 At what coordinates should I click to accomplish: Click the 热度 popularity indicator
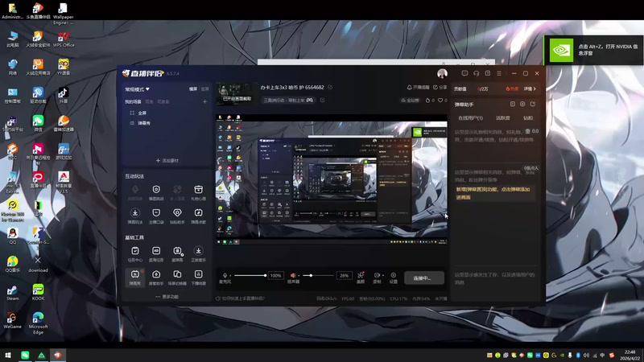point(512,88)
